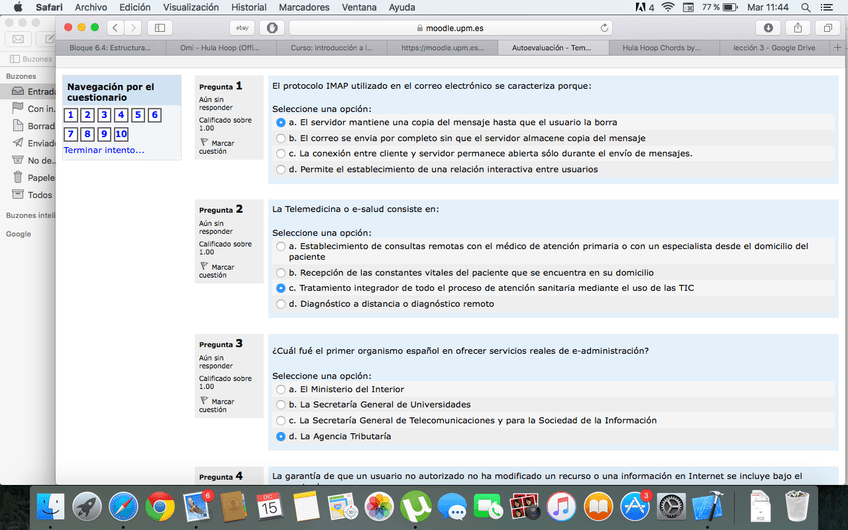Click the moodle.upm.es address bar
This screenshot has height=530, width=848.
[452, 28]
